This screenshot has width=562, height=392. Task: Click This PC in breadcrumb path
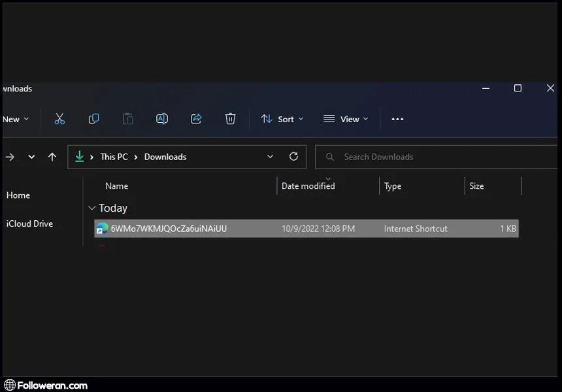114,157
